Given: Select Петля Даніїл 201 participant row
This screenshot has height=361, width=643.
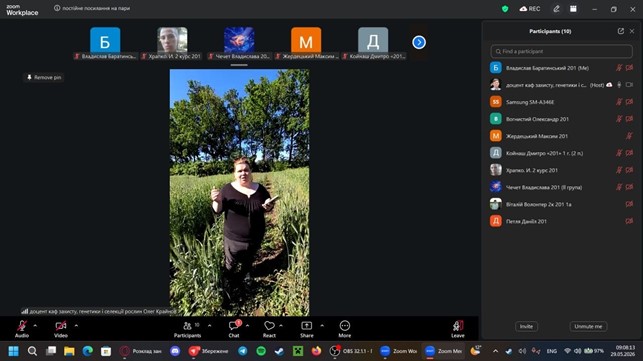Looking at the screenshot, I should tap(561, 221).
